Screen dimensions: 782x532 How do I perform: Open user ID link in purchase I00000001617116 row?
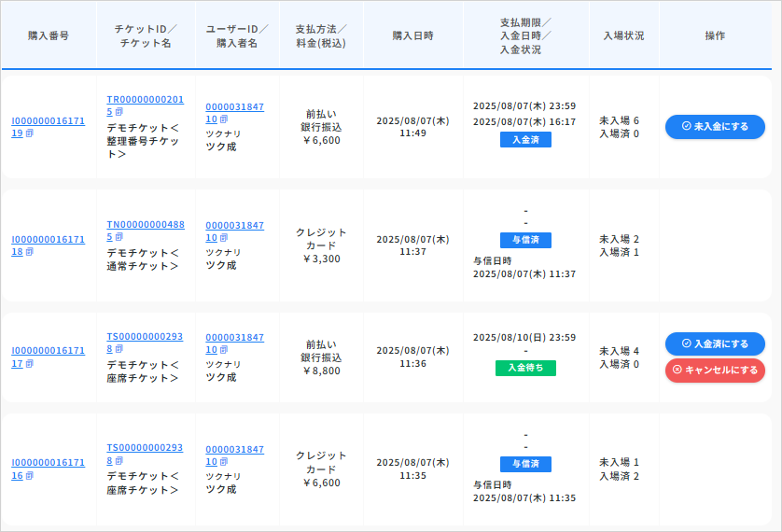coord(234,449)
